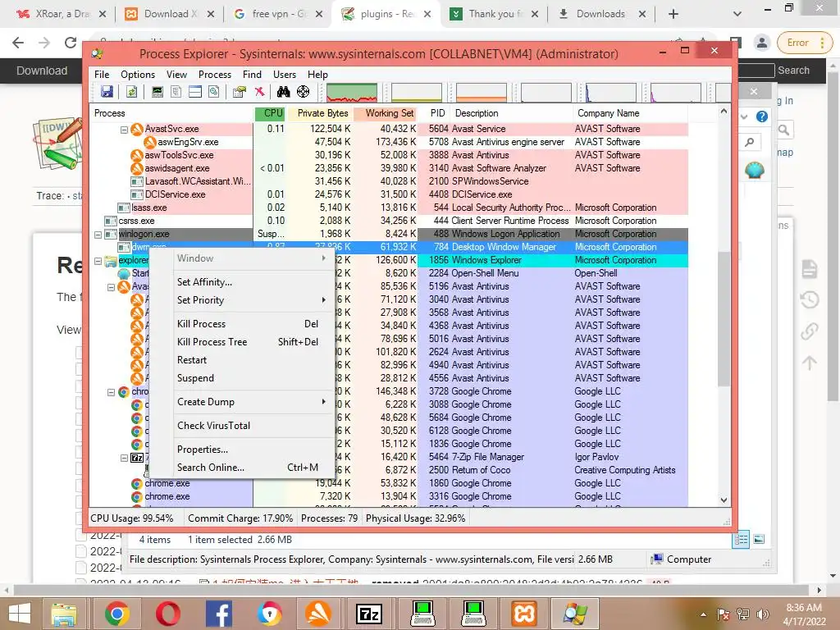Image resolution: width=840 pixels, height=630 pixels.
Task: Select the aswEngSrv.exe process row
Action: [x=389, y=142]
